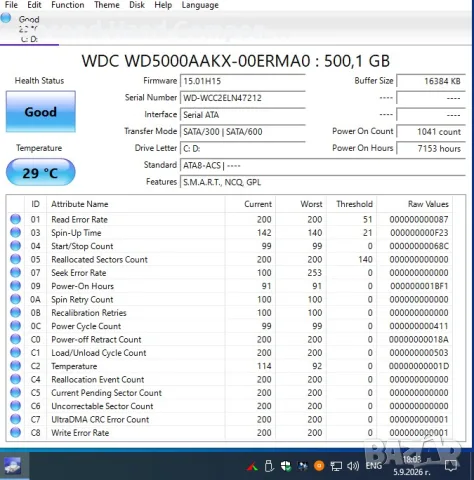Select the Good C: D: disk tab
Viewport: 474px width, 480px height.
pos(29,29)
